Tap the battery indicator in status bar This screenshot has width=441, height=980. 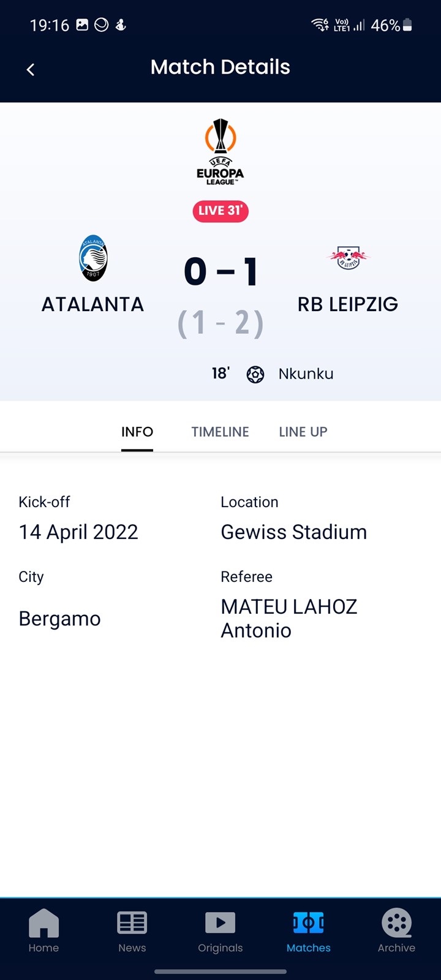(407, 25)
